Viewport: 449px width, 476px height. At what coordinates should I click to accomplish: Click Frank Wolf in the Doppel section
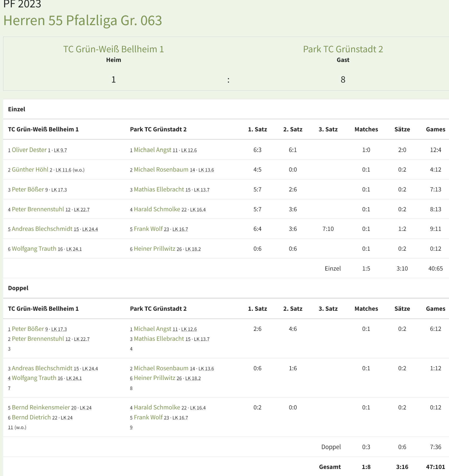[148, 418]
